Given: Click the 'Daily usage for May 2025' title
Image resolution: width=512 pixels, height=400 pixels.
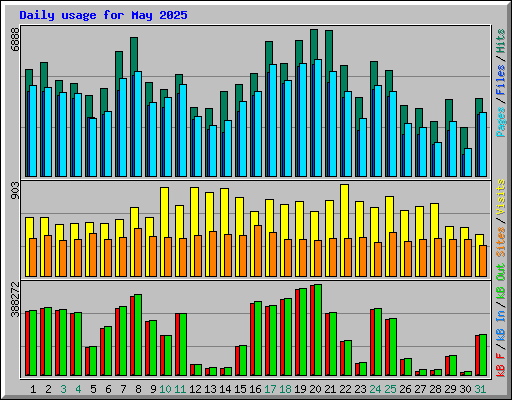Looking at the screenshot, I should pos(103,15).
